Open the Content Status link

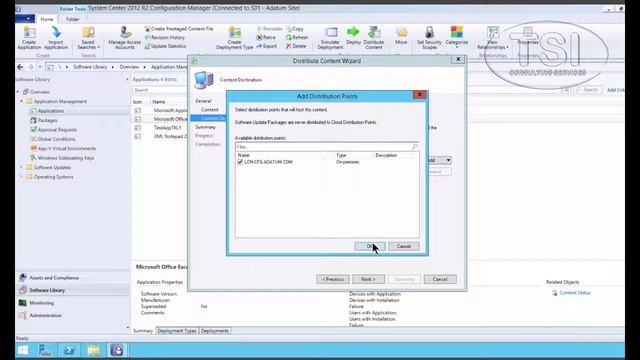click(575, 293)
